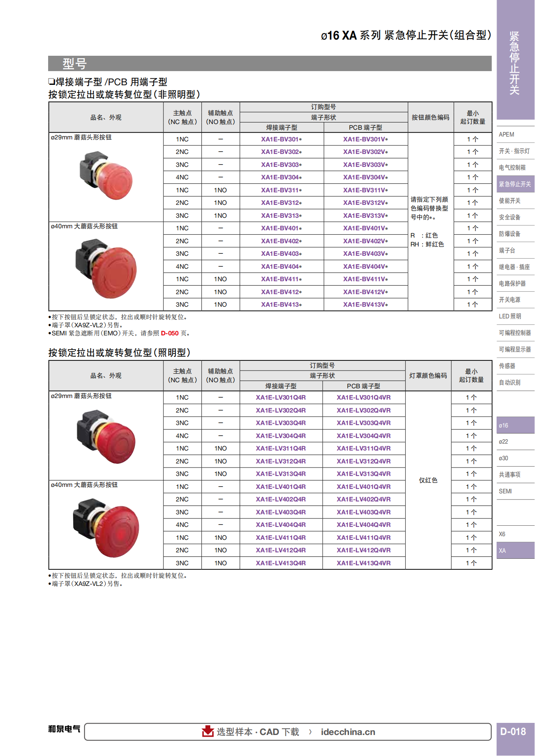Click model number XA1E-BV401V*

[x=366, y=228]
